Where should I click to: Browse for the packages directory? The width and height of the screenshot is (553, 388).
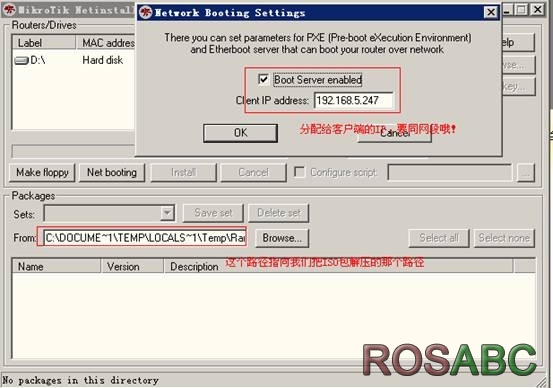(282, 238)
